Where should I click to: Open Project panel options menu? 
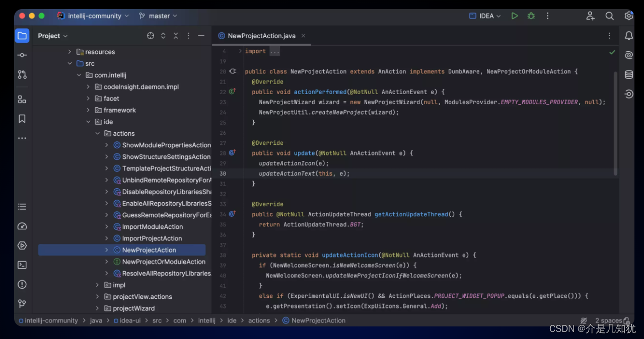[189, 36]
